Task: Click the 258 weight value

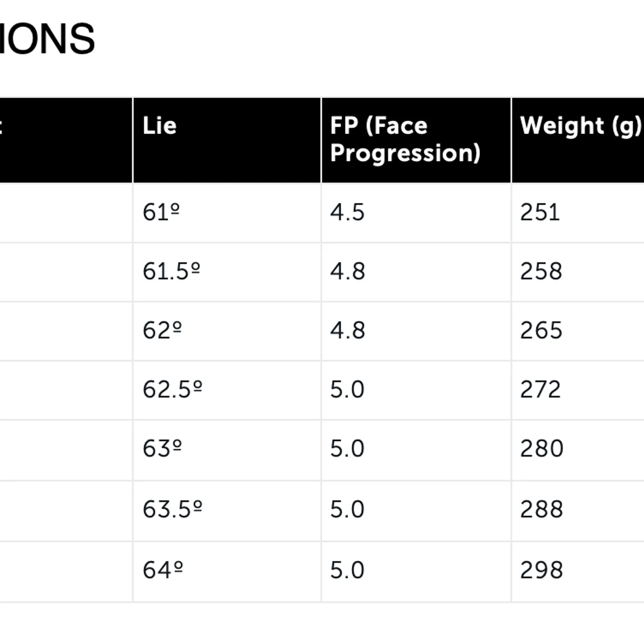Action: [x=541, y=271]
